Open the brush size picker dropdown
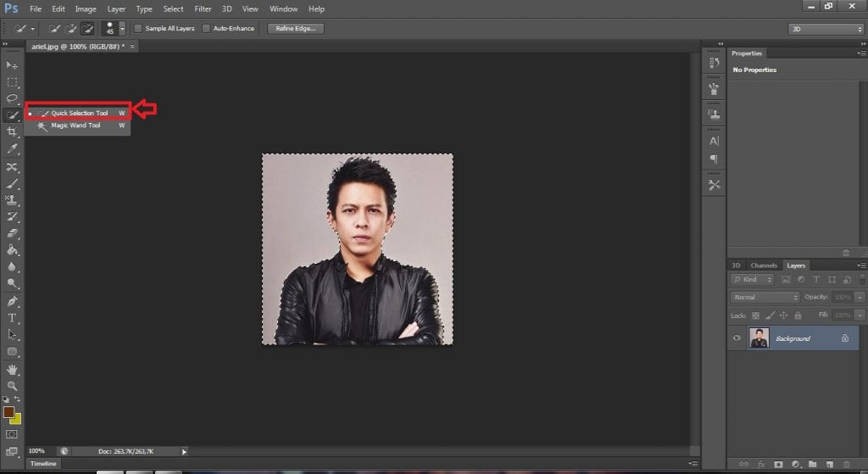This screenshot has width=868, height=474. click(123, 29)
